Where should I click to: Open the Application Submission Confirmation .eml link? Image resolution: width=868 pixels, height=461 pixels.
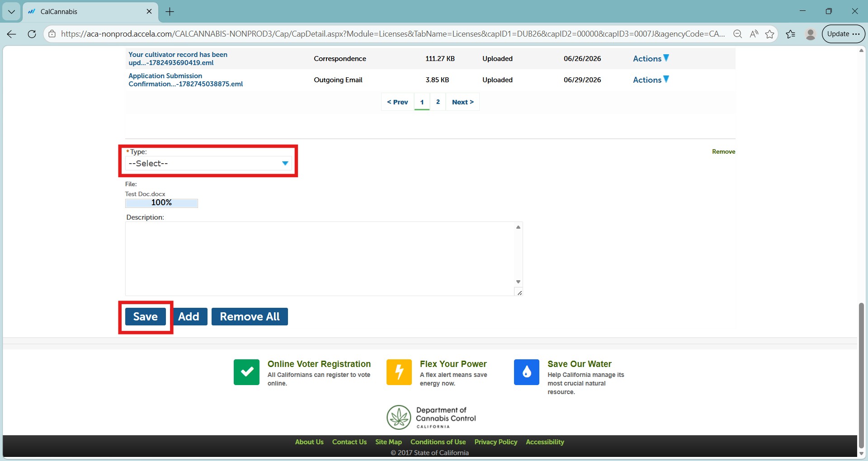coord(185,80)
